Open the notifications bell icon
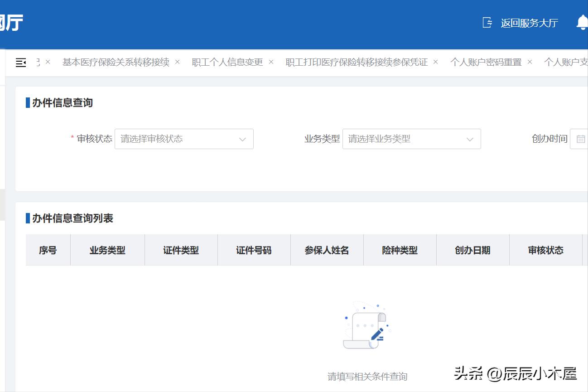 pyautogui.click(x=583, y=23)
